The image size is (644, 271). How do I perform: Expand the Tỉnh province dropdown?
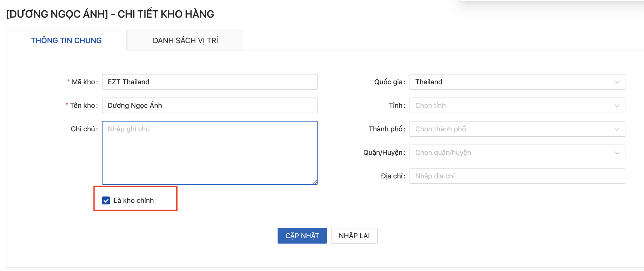pos(514,105)
